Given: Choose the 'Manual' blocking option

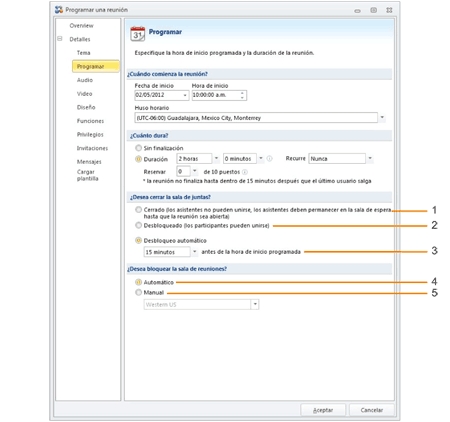Looking at the screenshot, I should tap(138, 292).
